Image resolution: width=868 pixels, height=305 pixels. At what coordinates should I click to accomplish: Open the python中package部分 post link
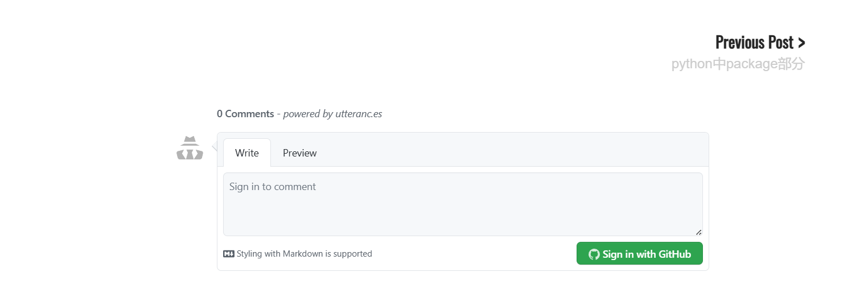738,64
